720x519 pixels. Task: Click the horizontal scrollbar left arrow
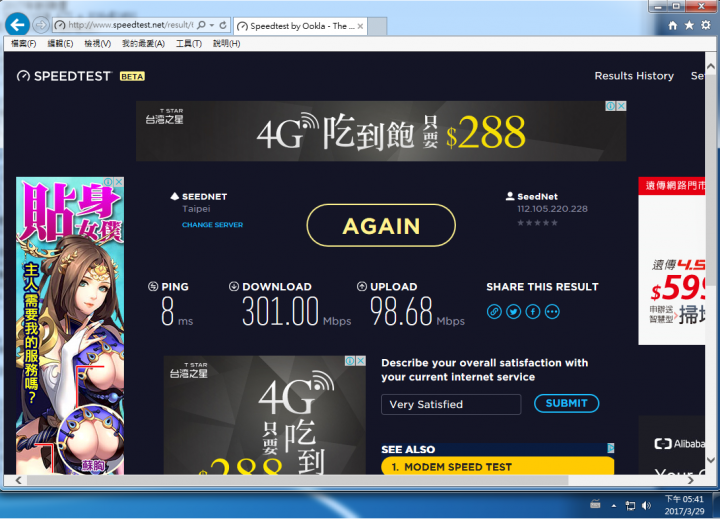[18, 480]
